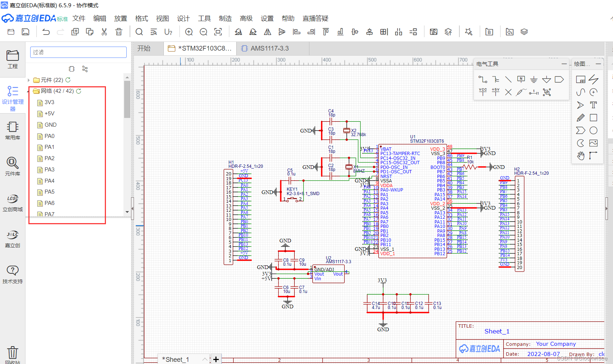Choose the Net Label tool
Screen dimensions: 613x364
(521, 79)
